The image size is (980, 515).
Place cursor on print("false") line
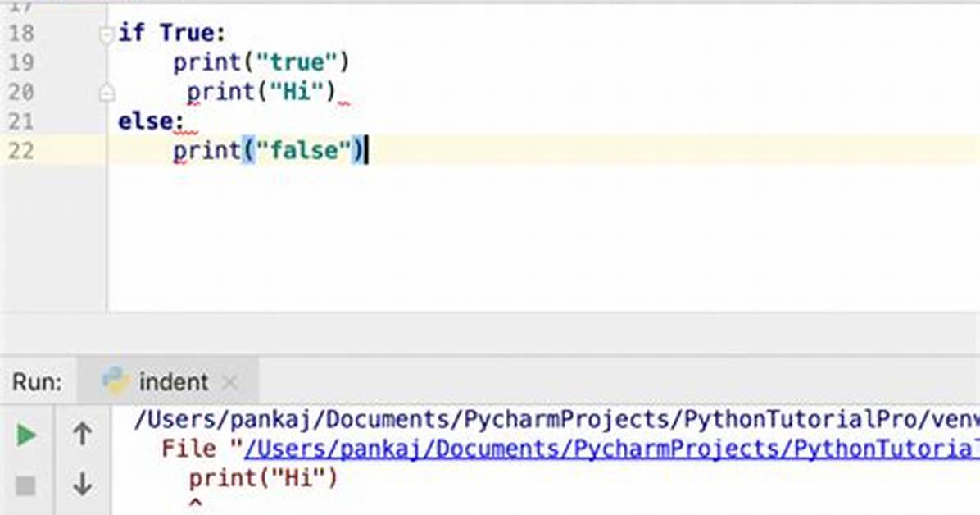[268, 151]
